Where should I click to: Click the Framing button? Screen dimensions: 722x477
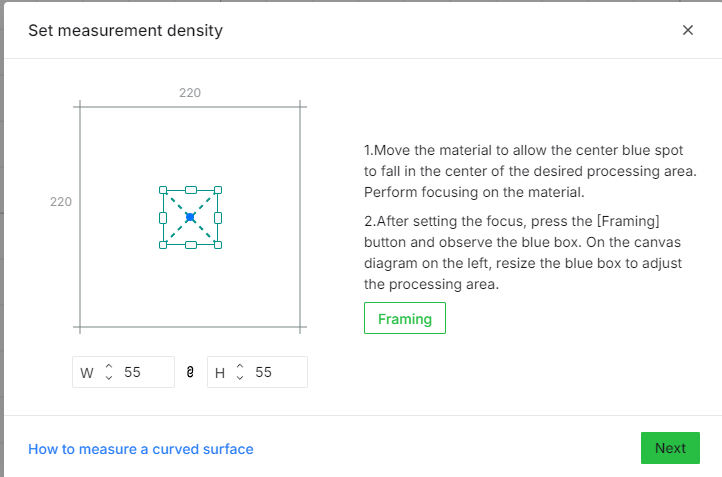pos(405,318)
